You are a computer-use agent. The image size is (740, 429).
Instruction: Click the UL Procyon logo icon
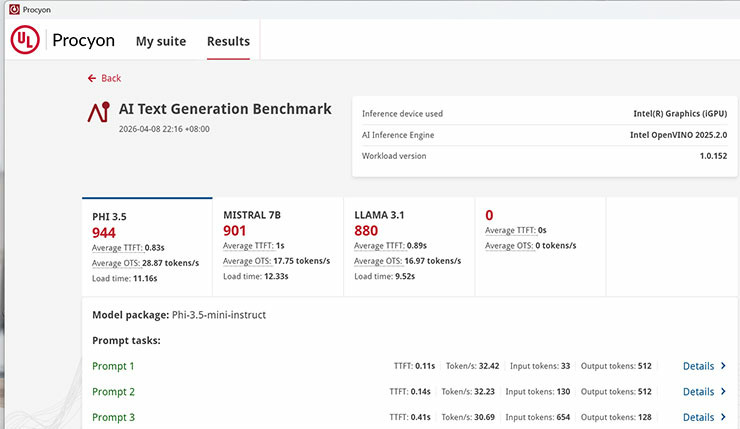pos(25,40)
